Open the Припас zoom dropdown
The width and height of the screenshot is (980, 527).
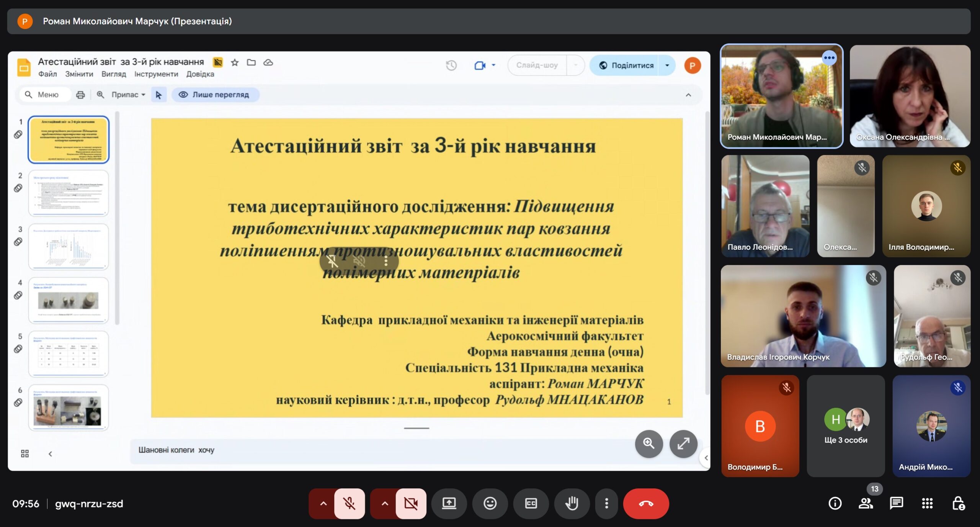click(x=128, y=95)
